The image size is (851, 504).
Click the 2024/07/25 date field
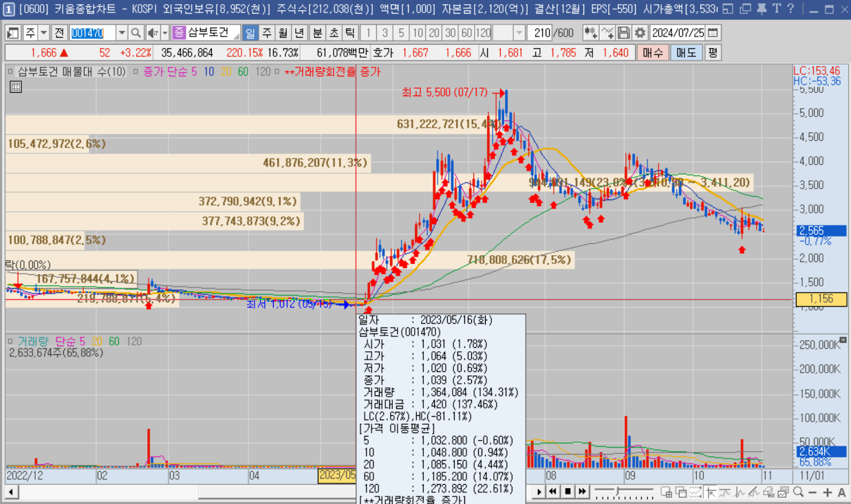[678, 33]
